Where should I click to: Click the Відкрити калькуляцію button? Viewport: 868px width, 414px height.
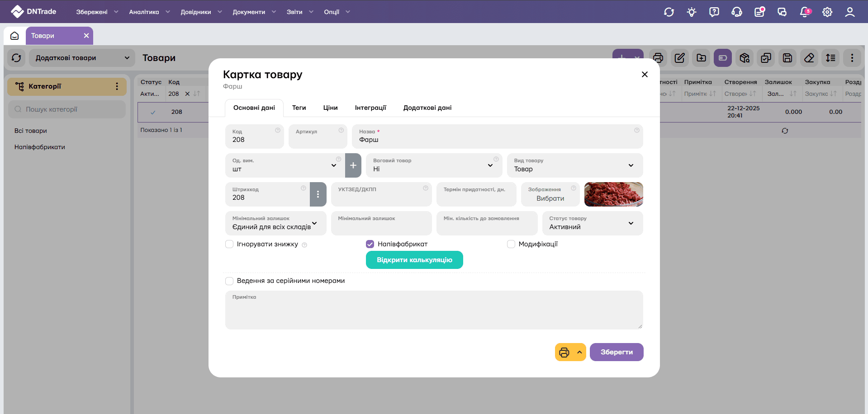414,260
